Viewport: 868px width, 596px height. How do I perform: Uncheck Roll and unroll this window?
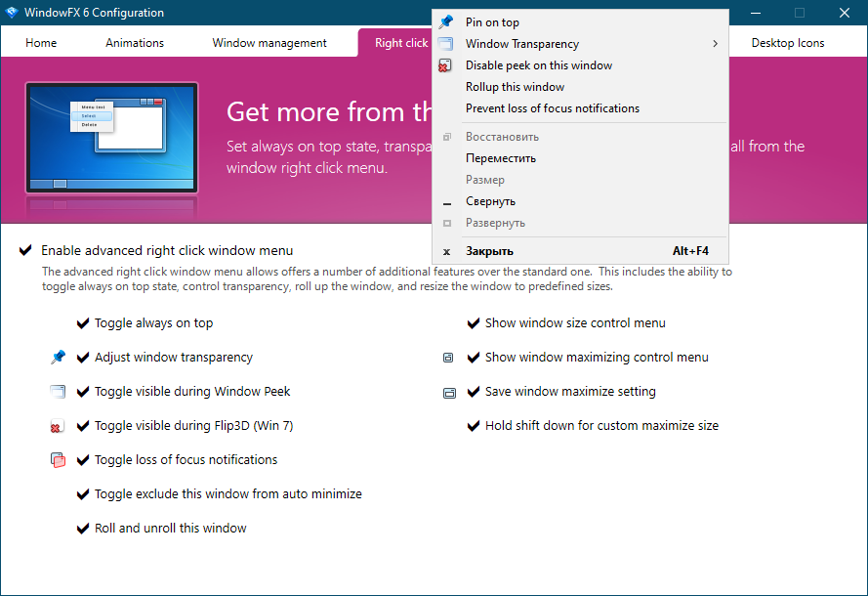coord(82,529)
